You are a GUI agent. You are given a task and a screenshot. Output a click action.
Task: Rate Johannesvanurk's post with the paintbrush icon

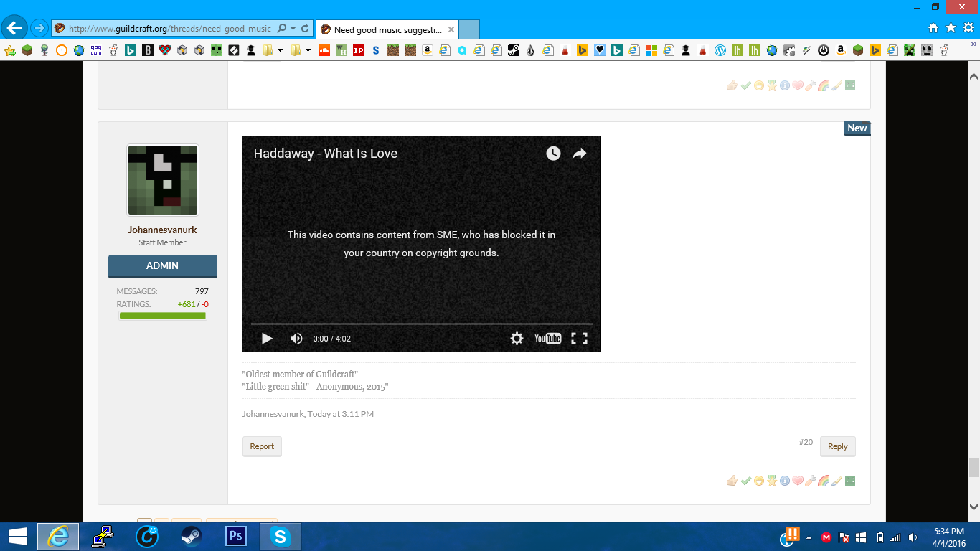point(837,481)
